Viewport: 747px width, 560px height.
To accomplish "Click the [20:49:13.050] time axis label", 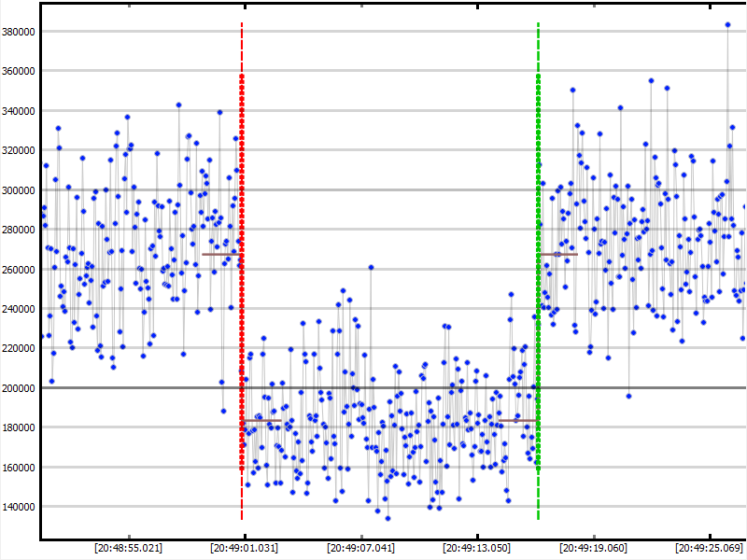I will [x=475, y=548].
